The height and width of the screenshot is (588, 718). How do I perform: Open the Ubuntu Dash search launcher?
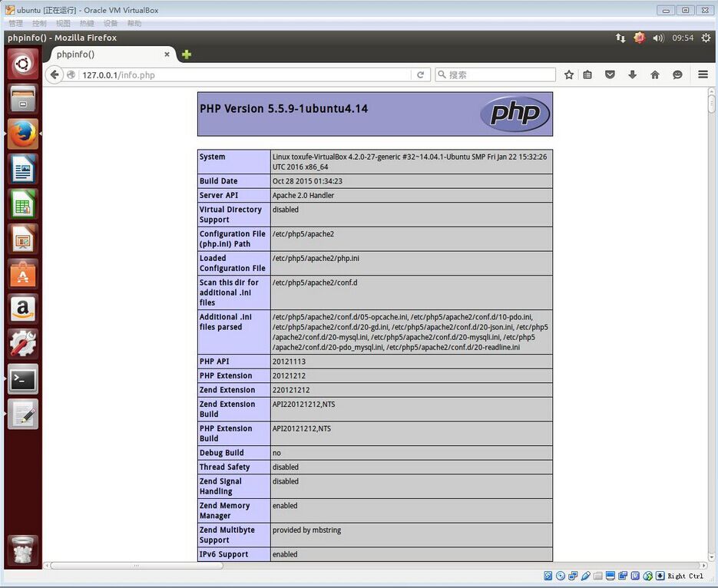(x=22, y=64)
